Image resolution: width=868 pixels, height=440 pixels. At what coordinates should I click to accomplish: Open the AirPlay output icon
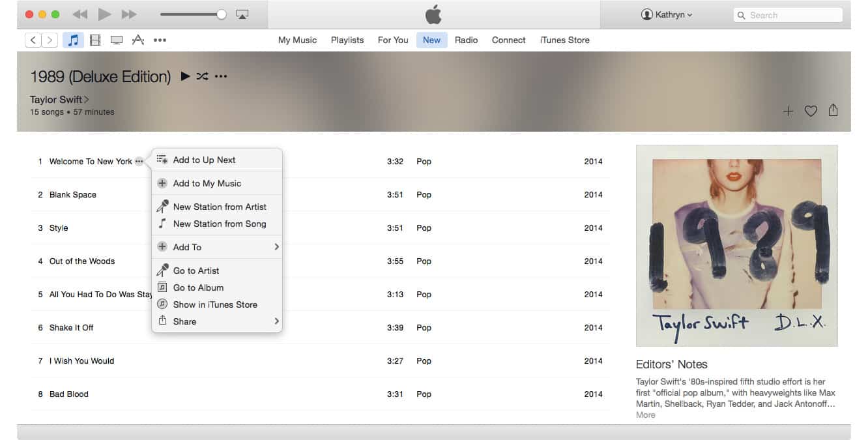[242, 14]
